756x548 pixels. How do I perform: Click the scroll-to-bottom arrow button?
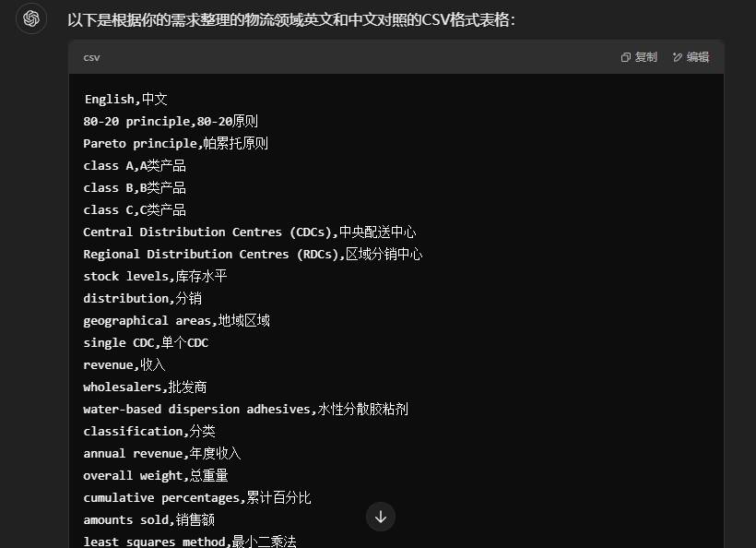click(x=381, y=517)
